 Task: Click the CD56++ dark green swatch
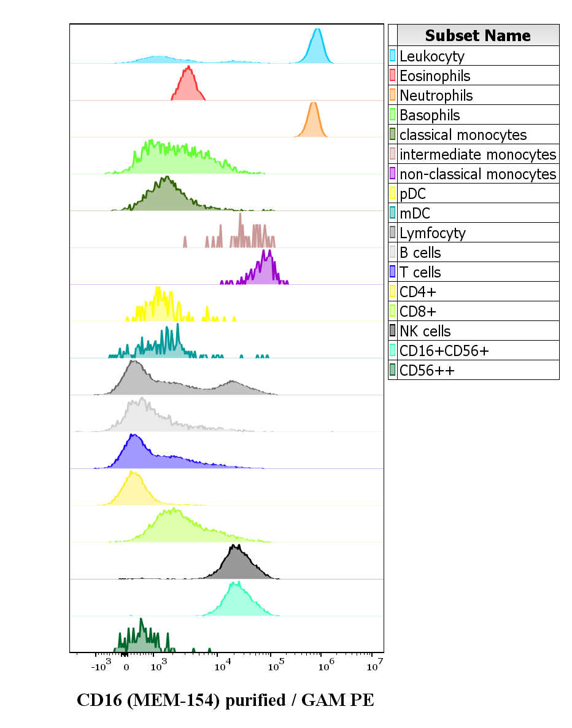click(393, 370)
